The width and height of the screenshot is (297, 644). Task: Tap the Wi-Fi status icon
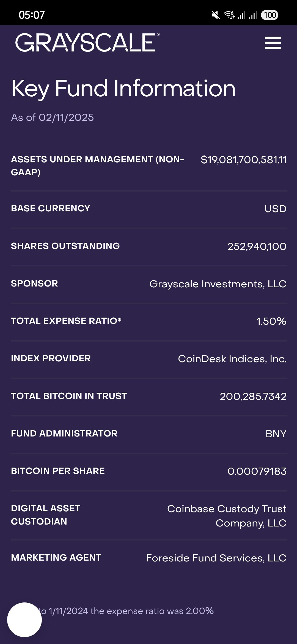pos(229,15)
